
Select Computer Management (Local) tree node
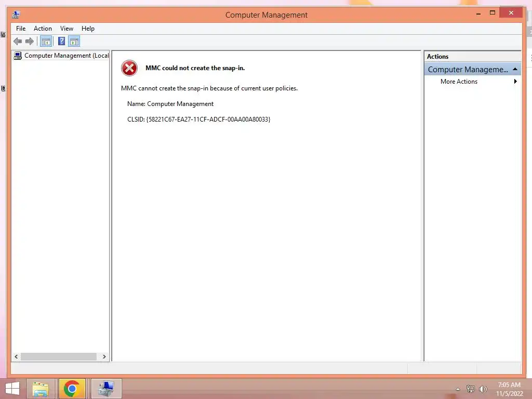(x=61, y=55)
